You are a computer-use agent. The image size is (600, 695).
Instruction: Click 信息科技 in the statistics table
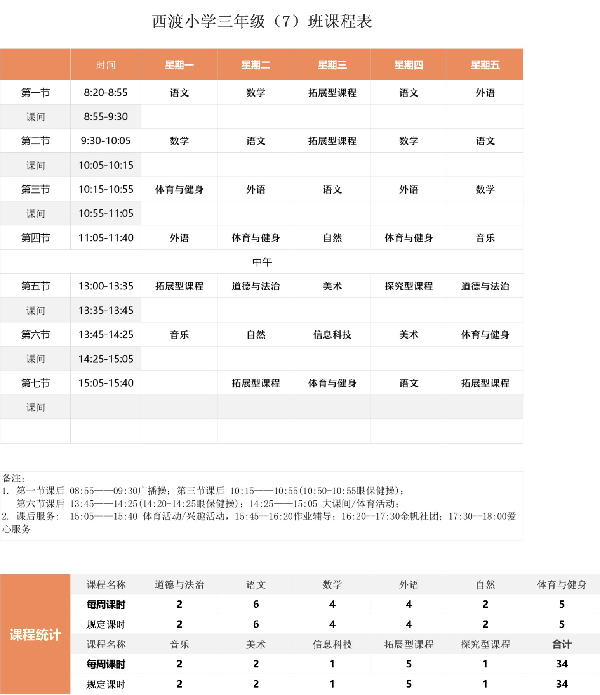point(332,644)
